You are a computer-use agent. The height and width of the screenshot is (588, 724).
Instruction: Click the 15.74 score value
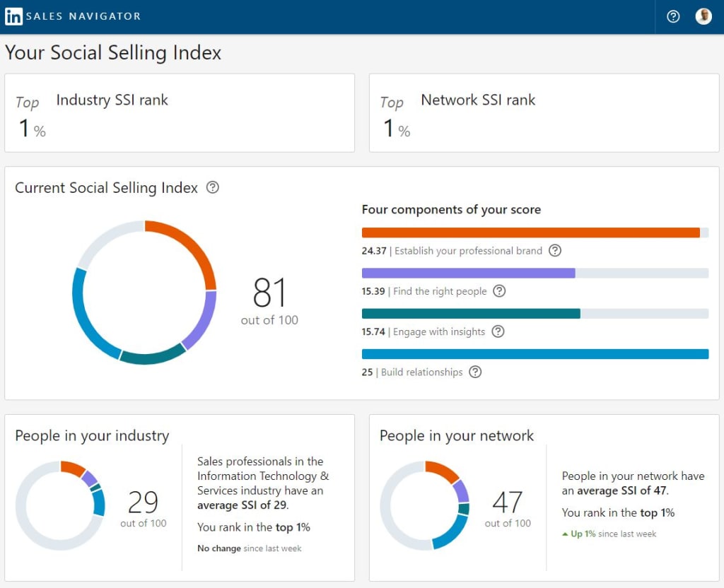coord(373,332)
